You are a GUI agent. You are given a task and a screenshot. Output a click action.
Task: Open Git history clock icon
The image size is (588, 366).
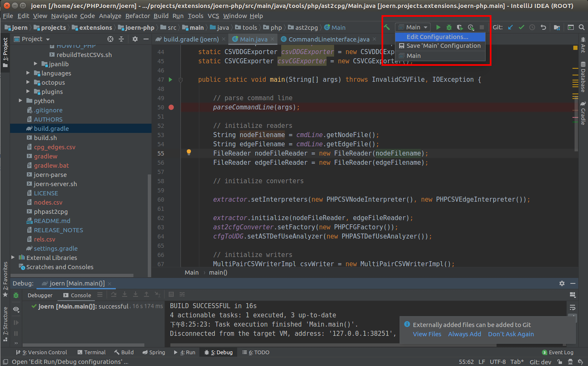(532, 27)
